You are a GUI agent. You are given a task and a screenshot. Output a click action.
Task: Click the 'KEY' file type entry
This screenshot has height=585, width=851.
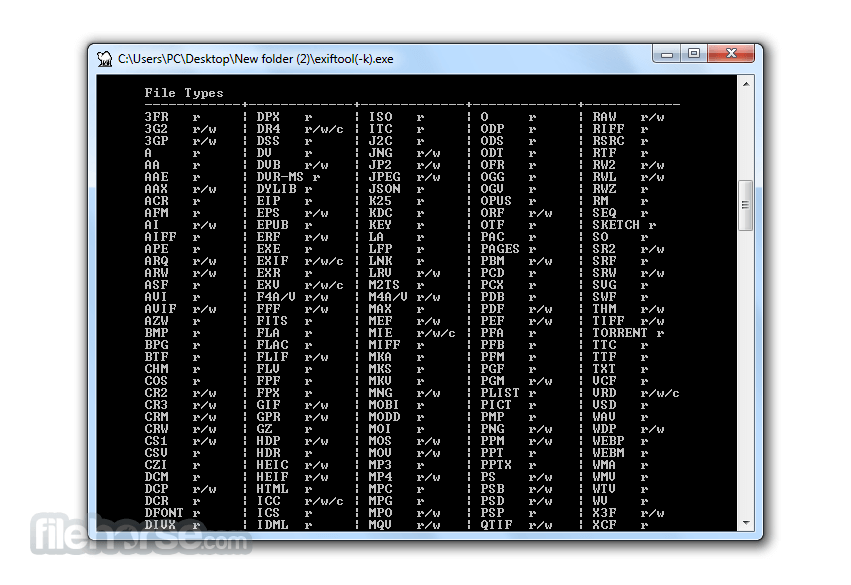click(x=380, y=225)
